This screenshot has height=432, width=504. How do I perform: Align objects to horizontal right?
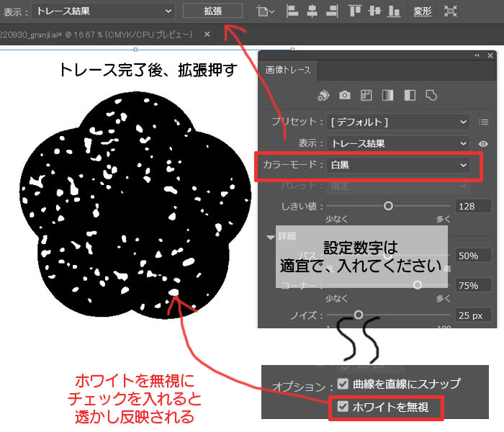coord(332,12)
